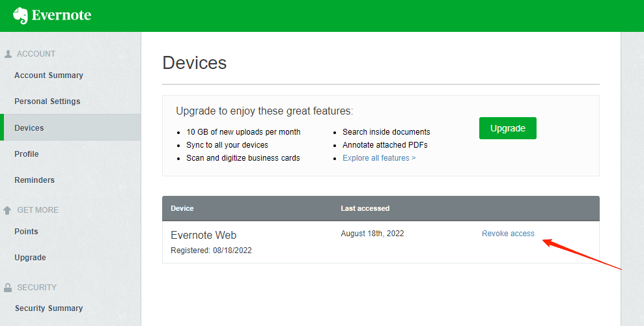644x326 pixels.
Task: Click Upgrade in the sidebar
Action: point(30,258)
